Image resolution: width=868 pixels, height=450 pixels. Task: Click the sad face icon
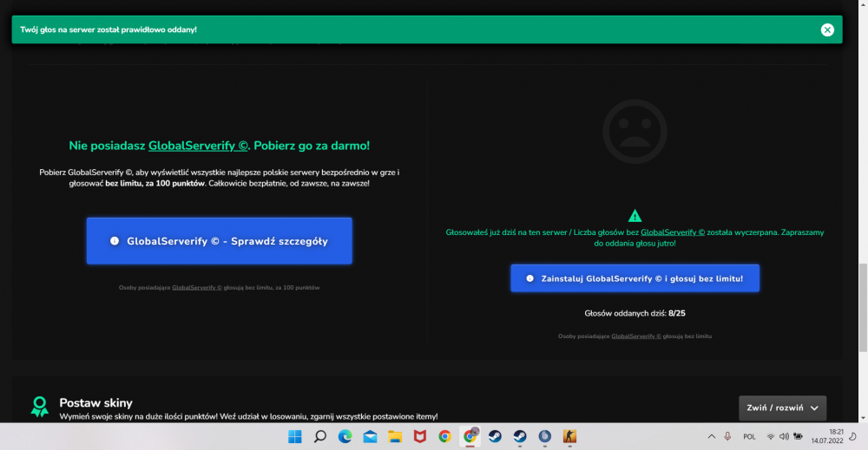635,132
